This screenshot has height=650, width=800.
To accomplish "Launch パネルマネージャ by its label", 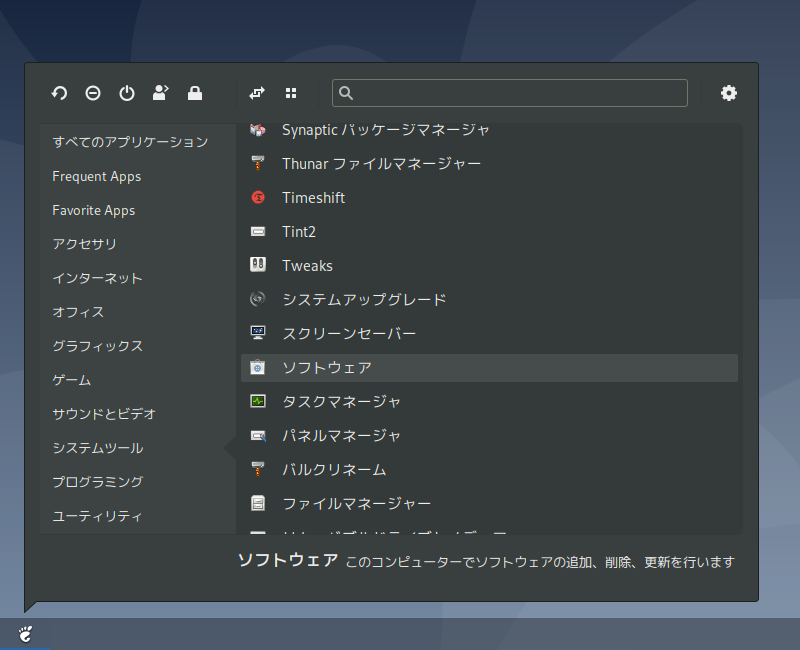I will tap(341, 435).
